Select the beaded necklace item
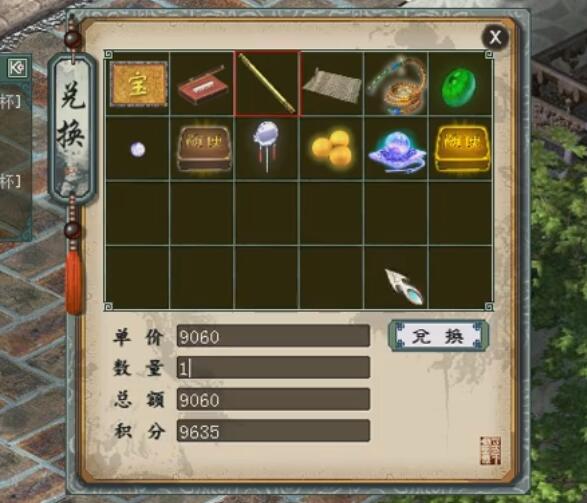587x503 pixels. (396, 85)
